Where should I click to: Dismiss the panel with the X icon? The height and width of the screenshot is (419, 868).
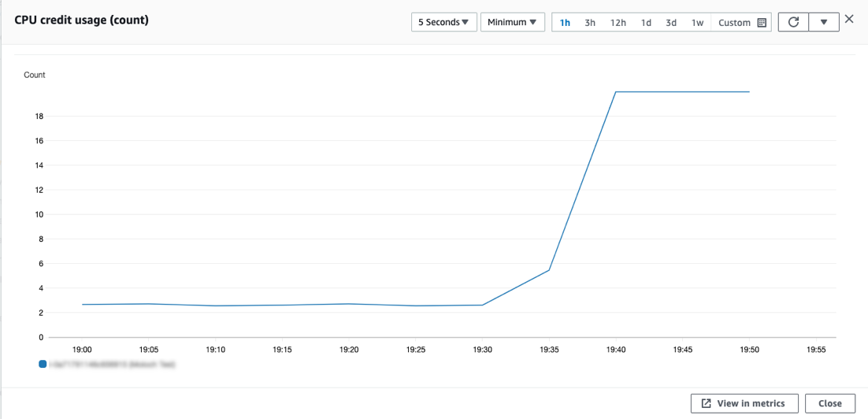pyautogui.click(x=849, y=19)
